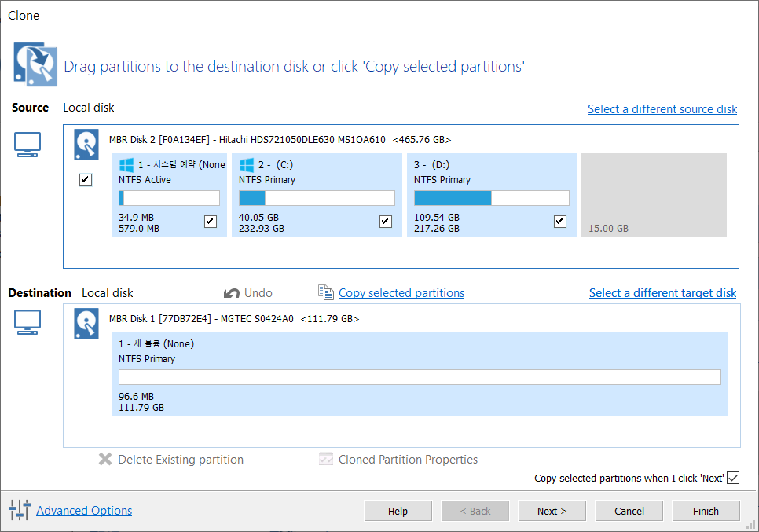Viewport: 759px width, 532px height.
Task: Select the 3 - (D:) partition label
Action: click(431, 164)
